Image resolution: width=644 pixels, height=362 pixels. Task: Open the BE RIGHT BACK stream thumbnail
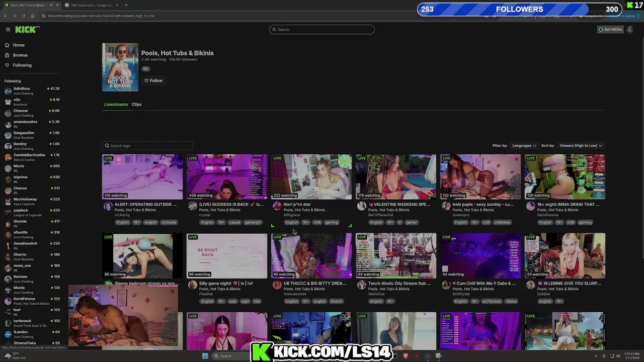(227, 255)
